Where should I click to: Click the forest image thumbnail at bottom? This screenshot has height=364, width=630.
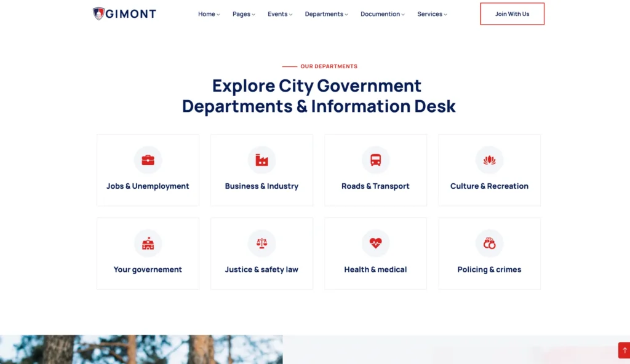pos(141,349)
